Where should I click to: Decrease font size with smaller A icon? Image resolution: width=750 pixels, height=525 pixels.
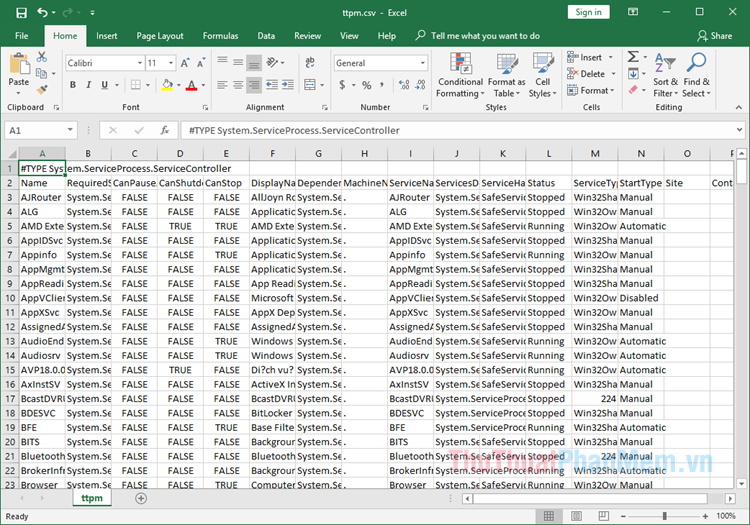click(x=201, y=63)
